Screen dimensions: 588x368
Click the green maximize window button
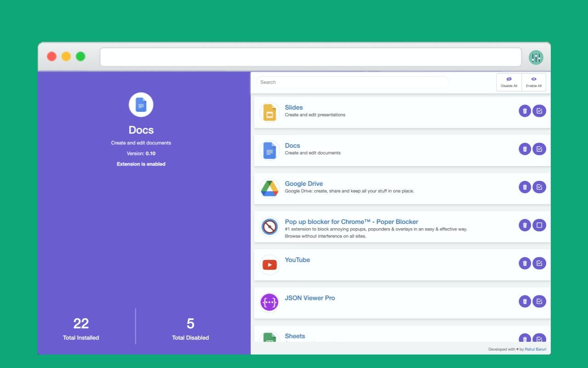pos(80,57)
